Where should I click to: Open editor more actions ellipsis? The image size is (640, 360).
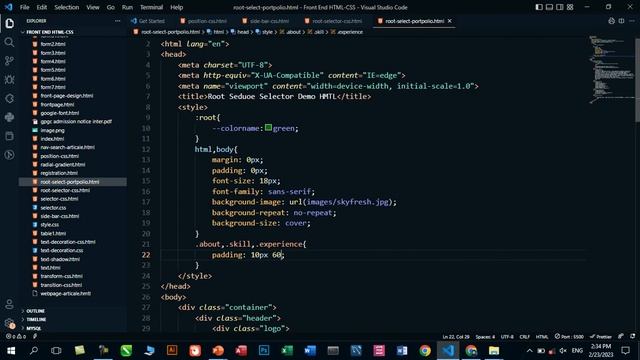click(x=631, y=21)
